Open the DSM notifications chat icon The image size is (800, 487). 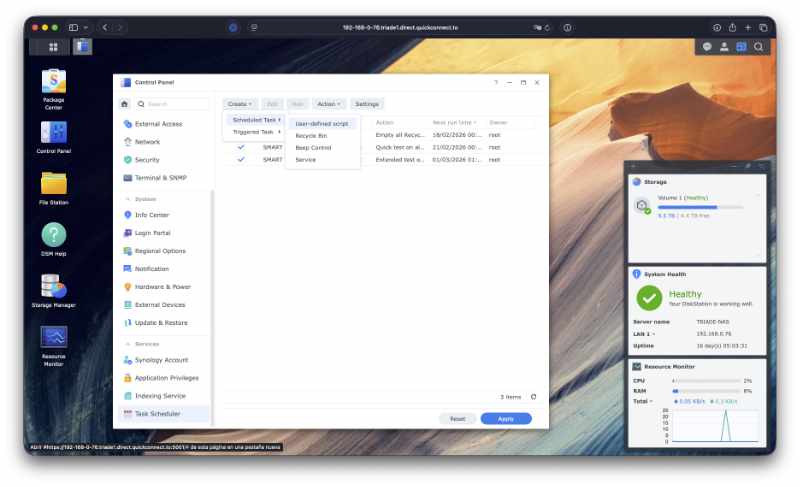click(x=707, y=46)
